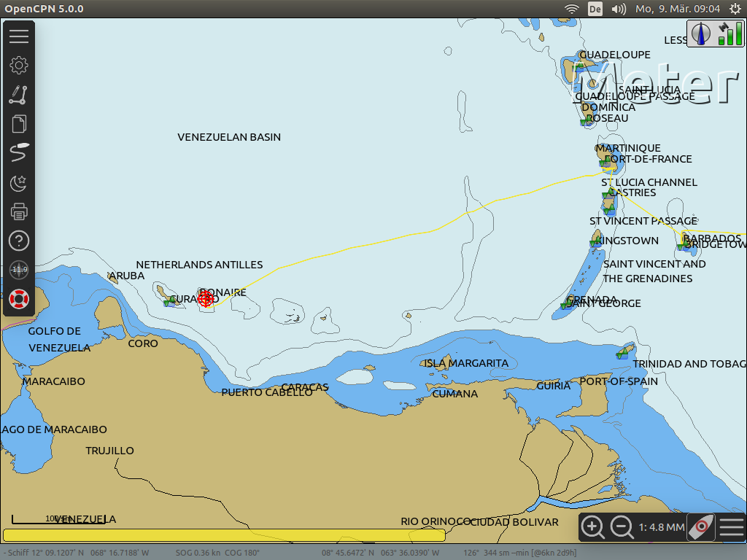Open the Route and Mark Manager pages icon
The image size is (747, 560).
pyautogui.click(x=18, y=124)
